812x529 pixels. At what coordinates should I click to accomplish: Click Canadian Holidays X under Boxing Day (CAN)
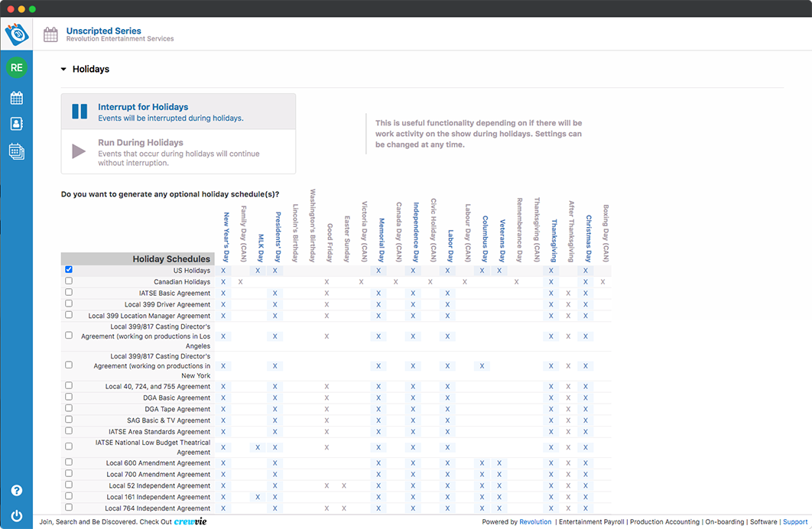click(603, 281)
